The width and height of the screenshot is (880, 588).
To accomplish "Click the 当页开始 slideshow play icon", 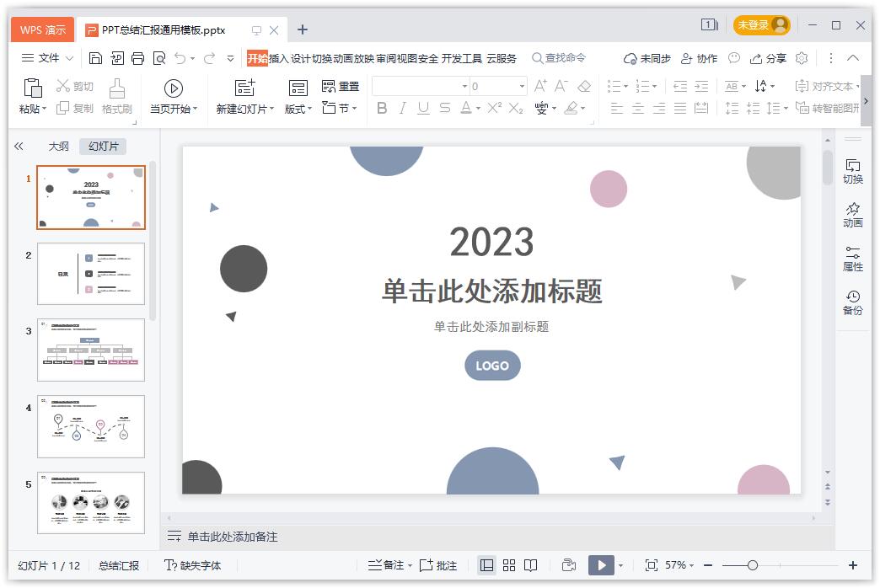I will pos(174,88).
